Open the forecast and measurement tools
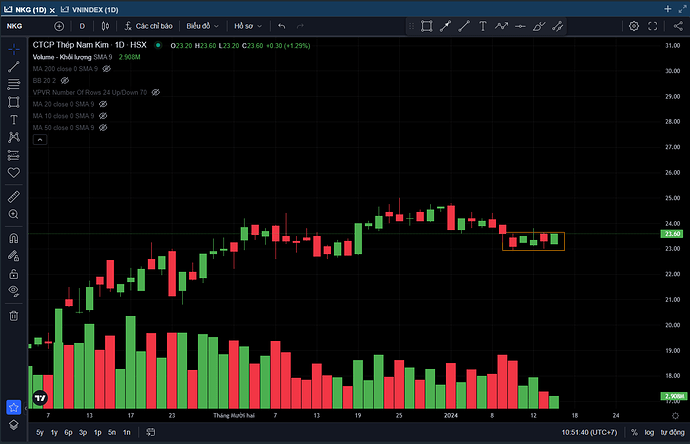Image resolution: width=690 pixels, height=444 pixels. click(14, 155)
